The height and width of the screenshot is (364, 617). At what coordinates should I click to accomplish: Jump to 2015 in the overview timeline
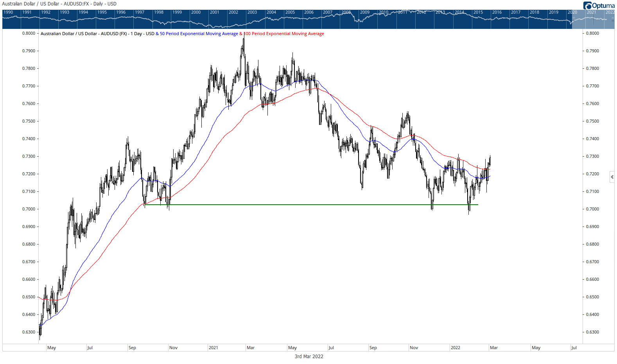coord(478,12)
